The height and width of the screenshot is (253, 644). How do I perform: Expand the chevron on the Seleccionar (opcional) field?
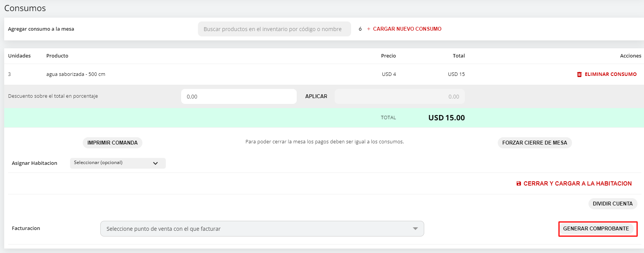[155, 163]
